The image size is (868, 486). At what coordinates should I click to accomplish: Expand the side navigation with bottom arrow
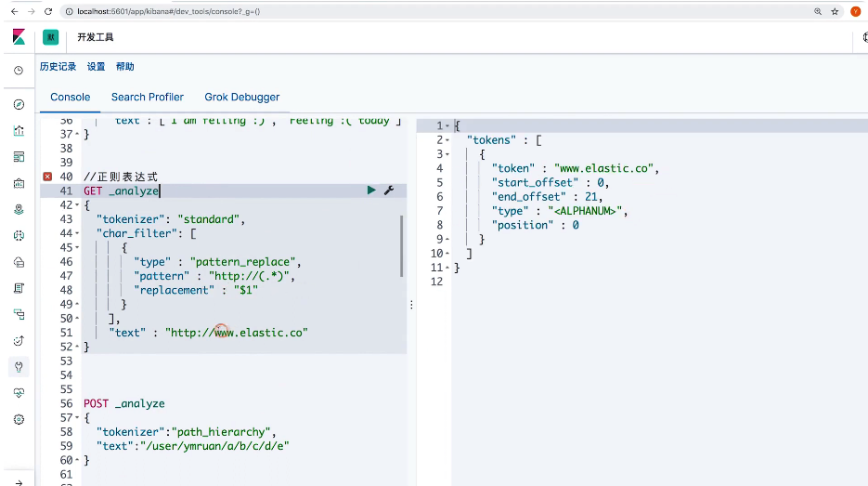[x=19, y=482]
